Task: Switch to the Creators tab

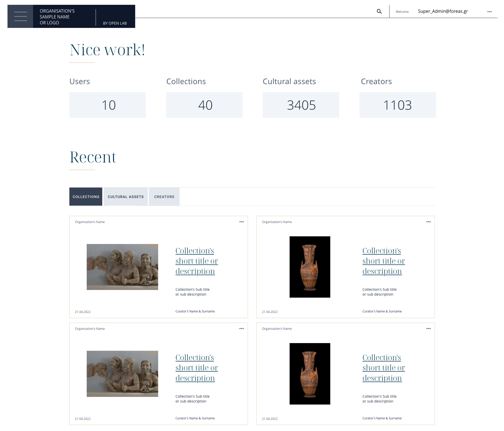Action: click(164, 196)
